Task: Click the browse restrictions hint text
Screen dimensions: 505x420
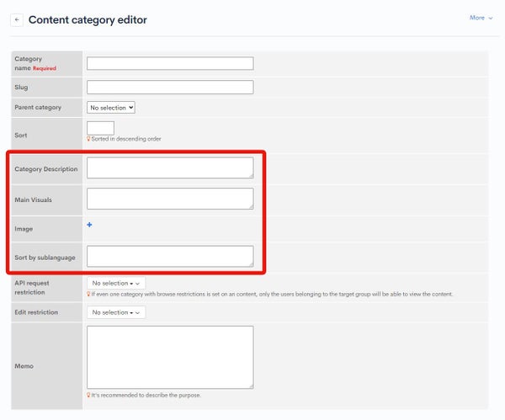Action: [x=272, y=294]
